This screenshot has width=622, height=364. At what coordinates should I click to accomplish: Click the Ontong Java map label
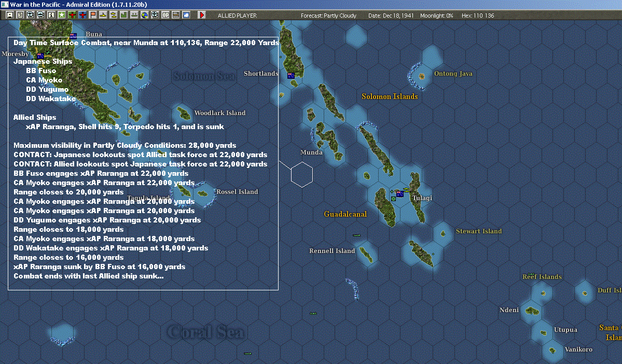[453, 73]
